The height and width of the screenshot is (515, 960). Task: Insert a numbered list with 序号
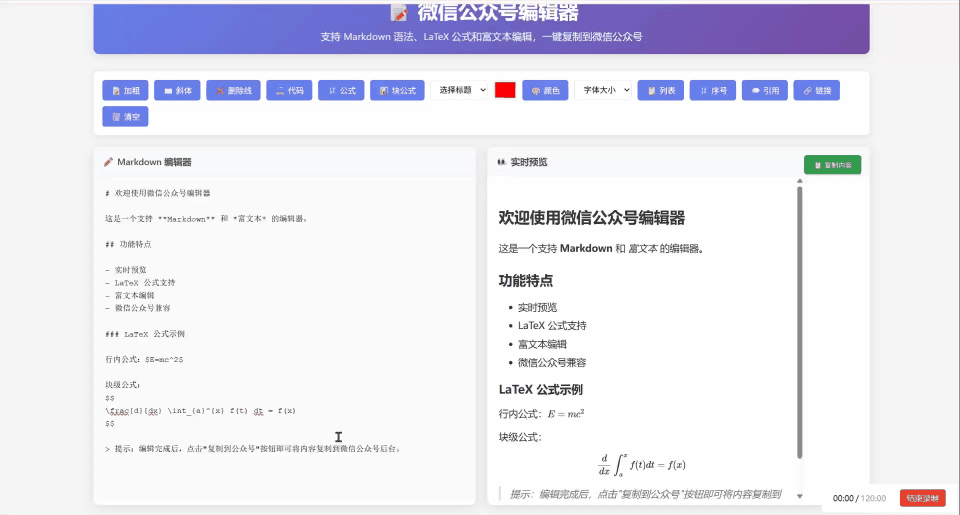pos(713,91)
